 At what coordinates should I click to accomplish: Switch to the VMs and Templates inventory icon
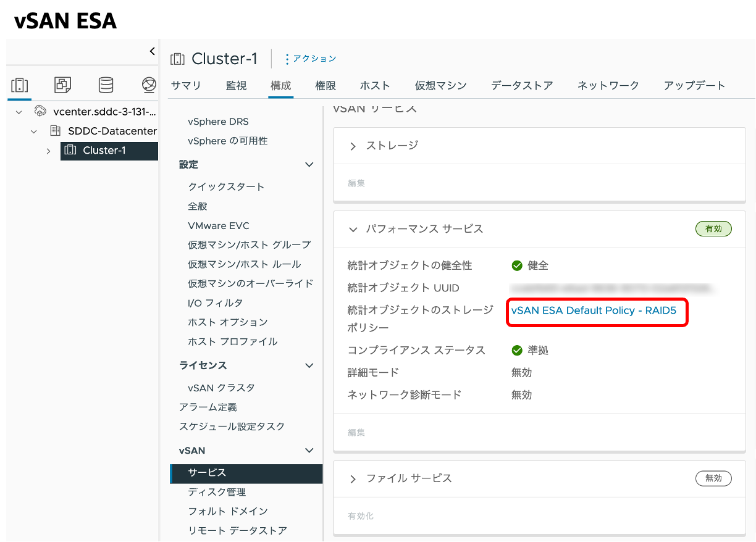pyautogui.click(x=62, y=85)
